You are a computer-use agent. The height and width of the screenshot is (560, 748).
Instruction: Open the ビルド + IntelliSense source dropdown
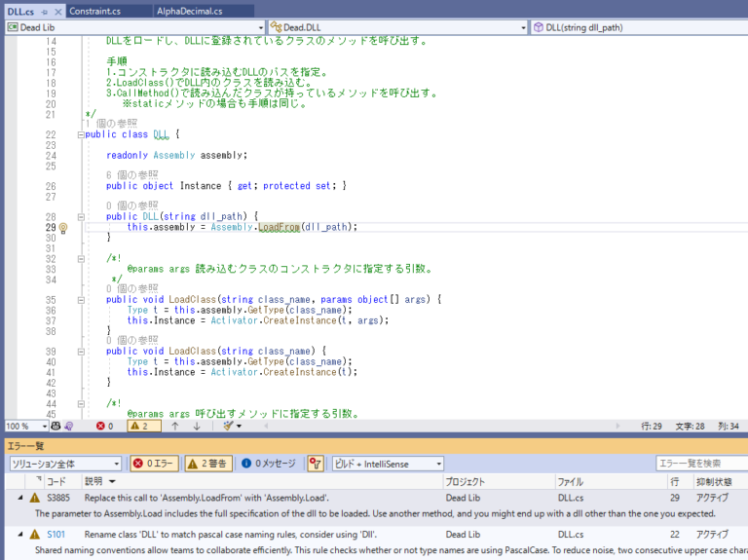point(388,464)
